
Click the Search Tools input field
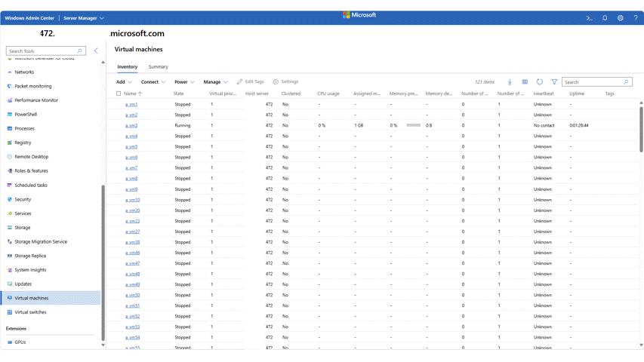[45, 51]
